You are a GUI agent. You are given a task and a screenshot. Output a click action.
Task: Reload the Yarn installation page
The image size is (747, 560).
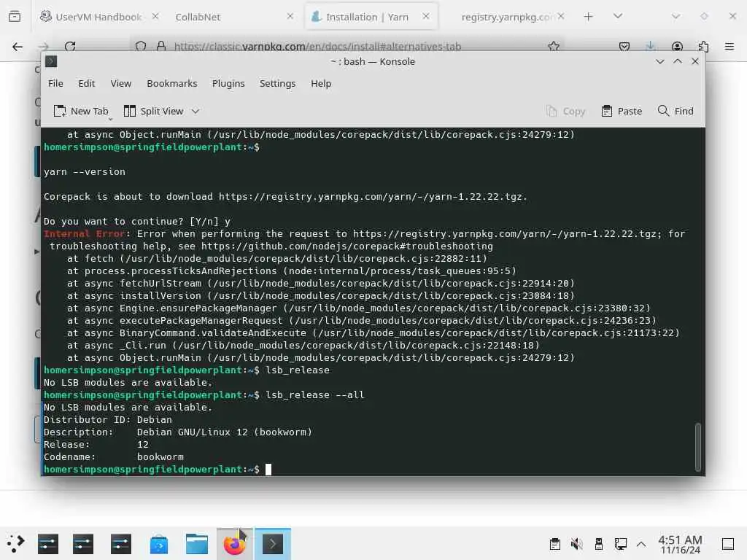70,47
